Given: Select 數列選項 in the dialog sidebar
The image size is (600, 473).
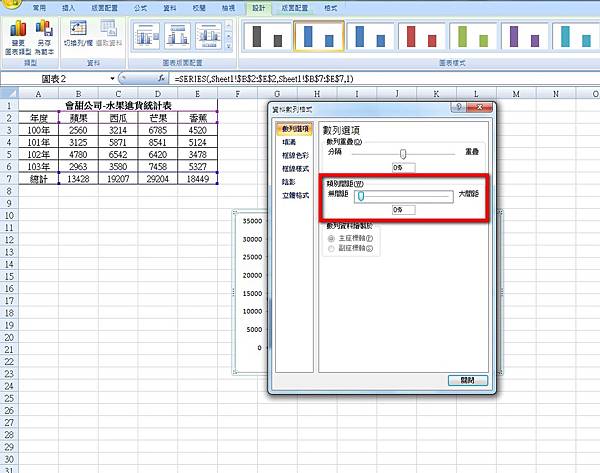Looking at the screenshot, I should click(x=295, y=129).
